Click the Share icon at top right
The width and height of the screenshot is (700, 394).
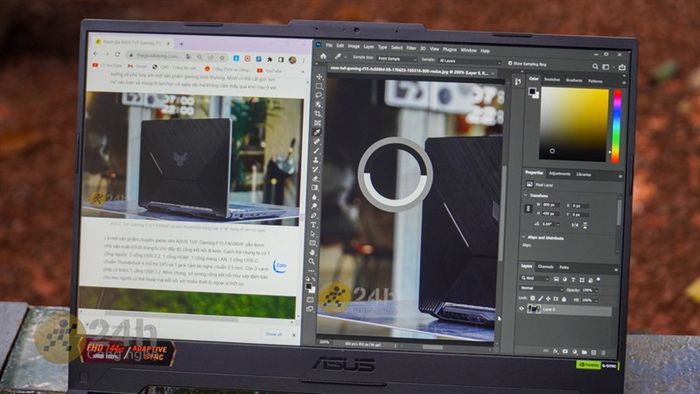(x=622, y=67)
